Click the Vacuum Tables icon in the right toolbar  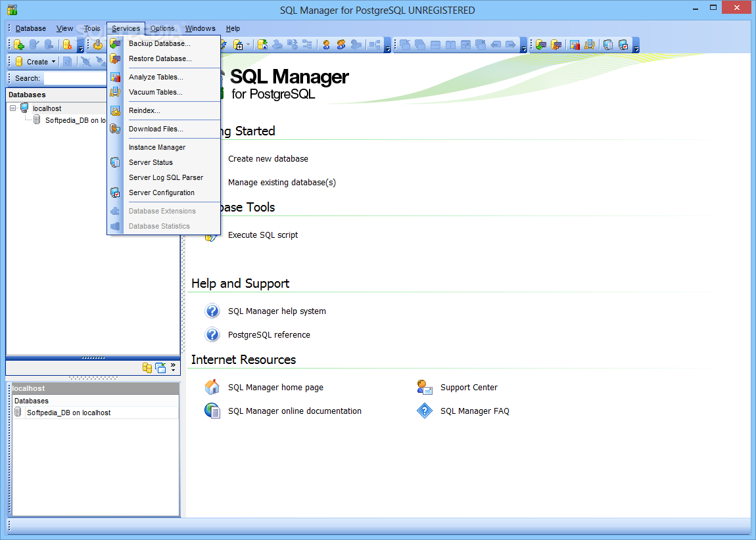590,45
